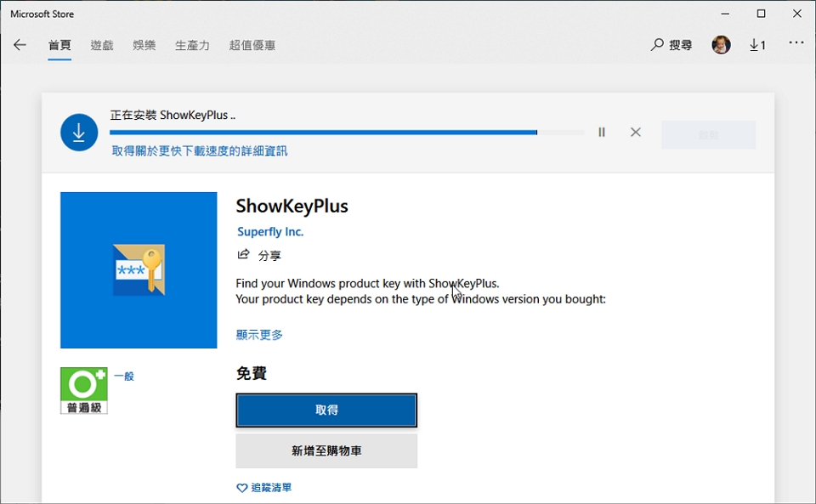Screen dimensions: 816x504
Task: Open the 生產力 category tab
Action: pos(192,46)
